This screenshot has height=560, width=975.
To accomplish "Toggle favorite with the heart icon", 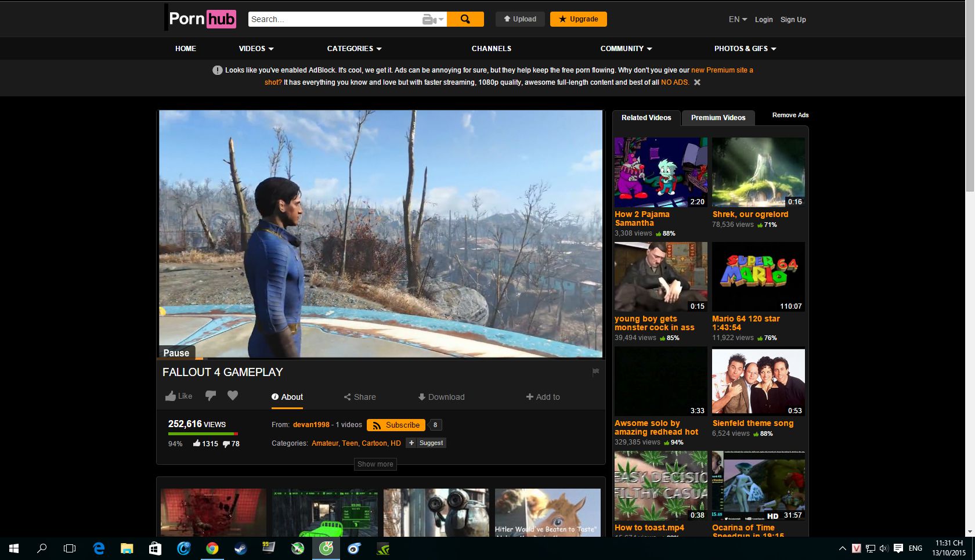I will (x=233, y=396).
